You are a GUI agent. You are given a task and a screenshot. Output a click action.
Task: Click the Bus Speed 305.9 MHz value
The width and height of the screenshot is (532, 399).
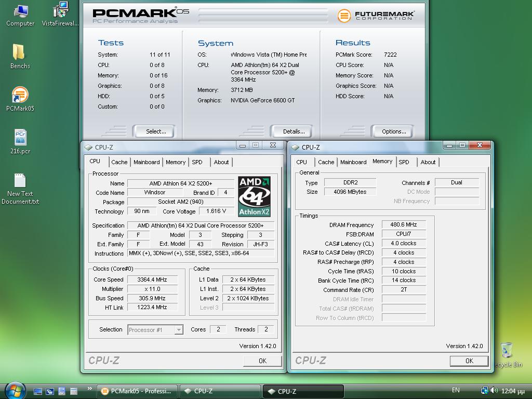point(152,298)
